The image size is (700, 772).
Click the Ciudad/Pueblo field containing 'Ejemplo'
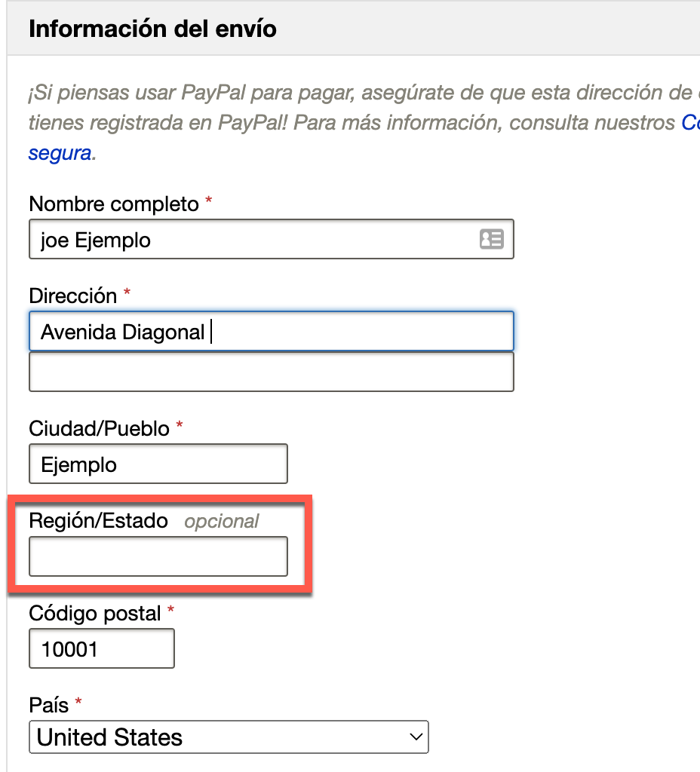pos(158,464)
